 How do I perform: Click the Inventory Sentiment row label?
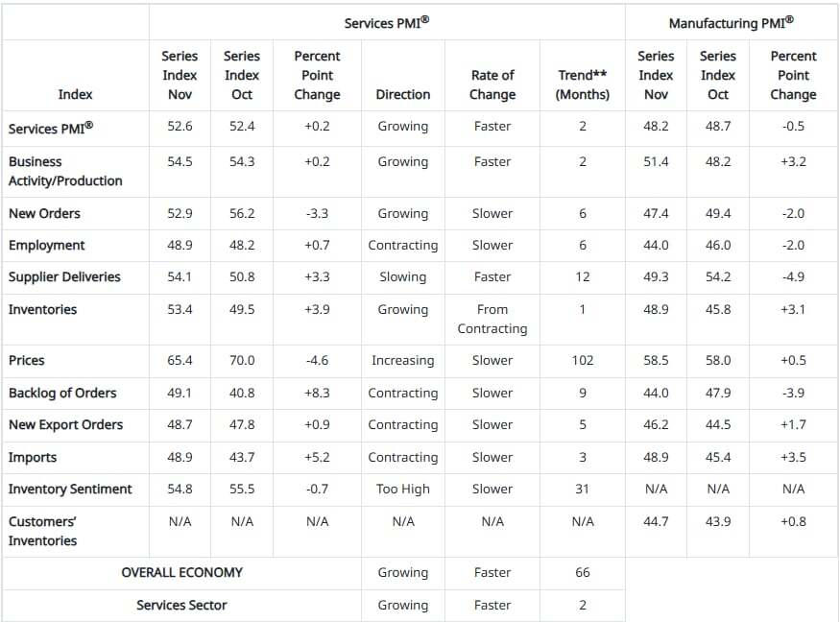tap(70, 489)
